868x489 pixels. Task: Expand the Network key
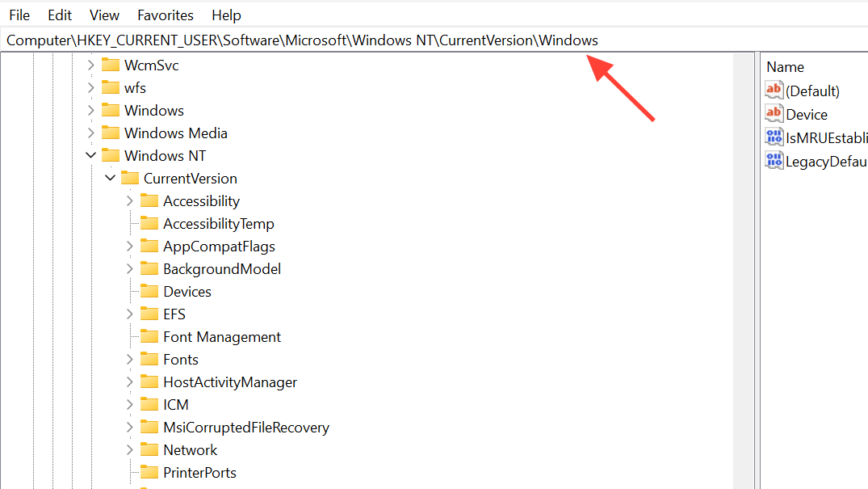point(129,449)
